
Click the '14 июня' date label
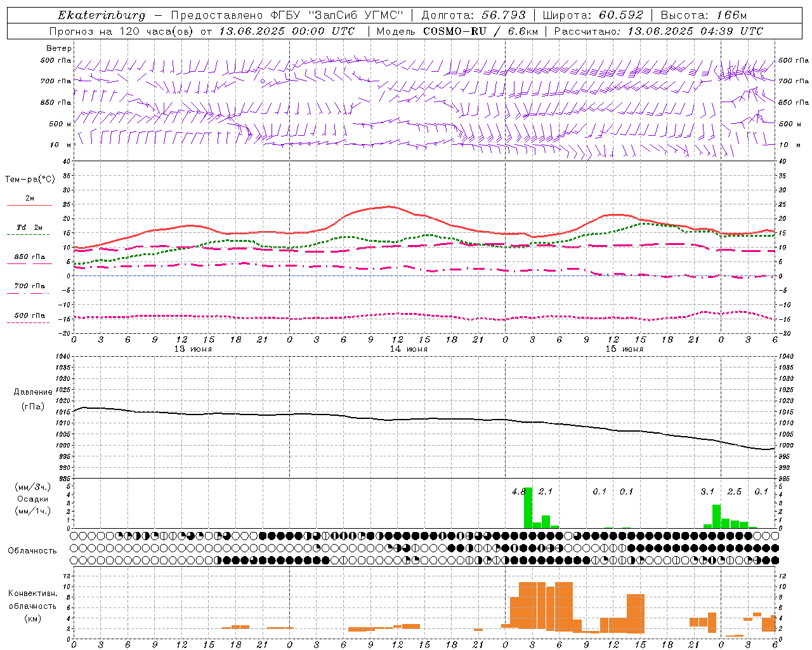[409, 349]
